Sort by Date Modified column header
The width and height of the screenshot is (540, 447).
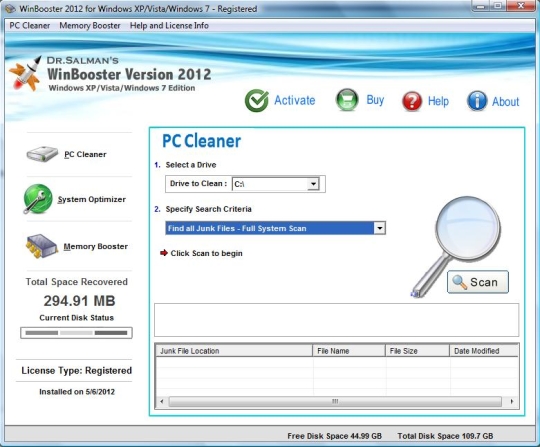click(x=484, y=351)
